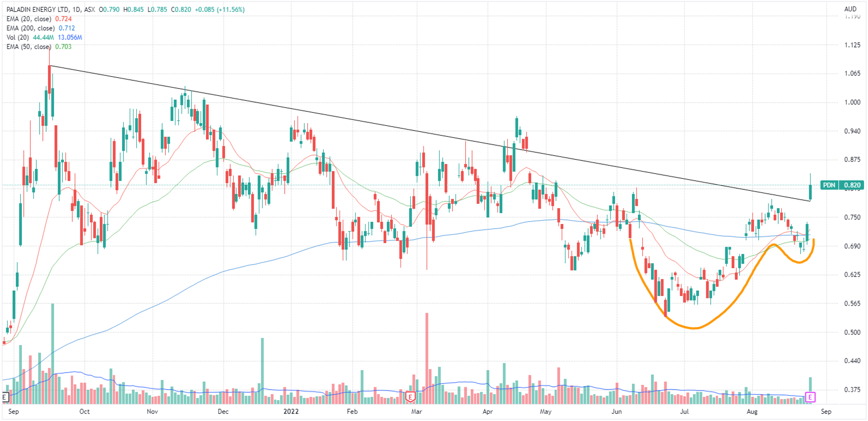This screenshot has height=421, width=868.
Task: Click the 0.750 price axis label
Action: pos(852,217)
